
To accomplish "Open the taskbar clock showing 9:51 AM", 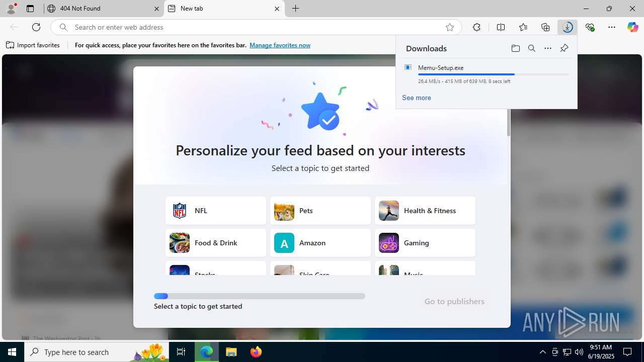I will (602, 351).
